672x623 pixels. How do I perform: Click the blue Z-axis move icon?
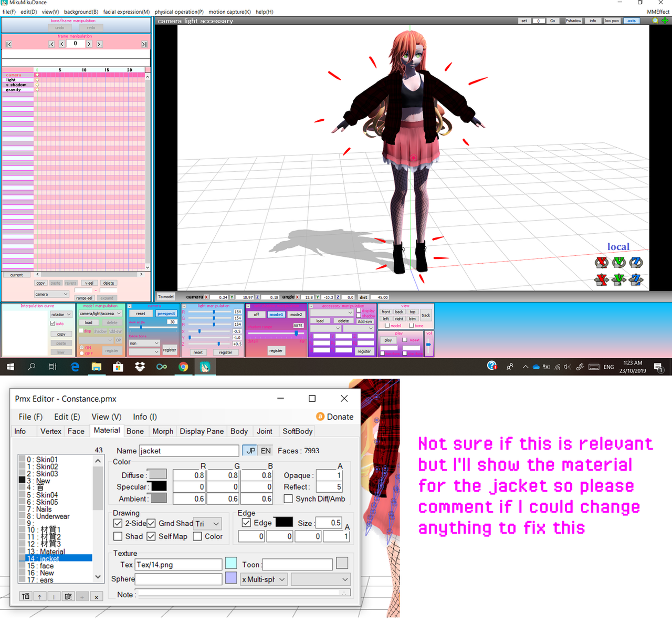(636, 279)
